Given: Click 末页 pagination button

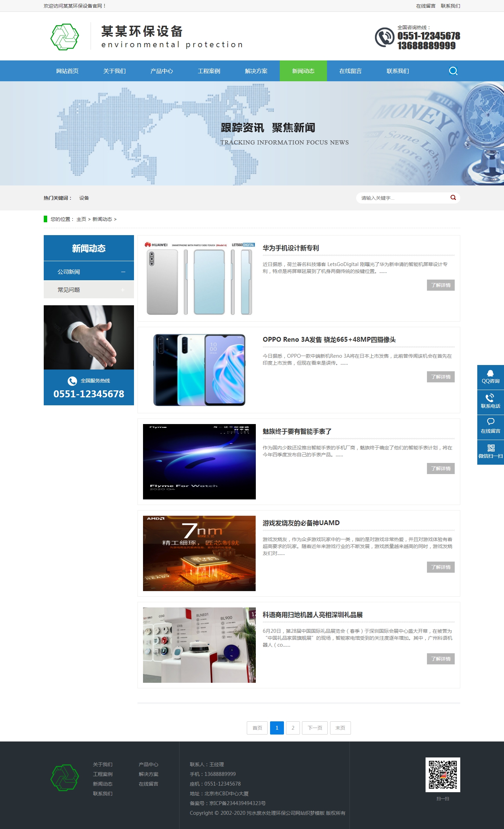Looking at the screenshot, I should pos(340,728).
